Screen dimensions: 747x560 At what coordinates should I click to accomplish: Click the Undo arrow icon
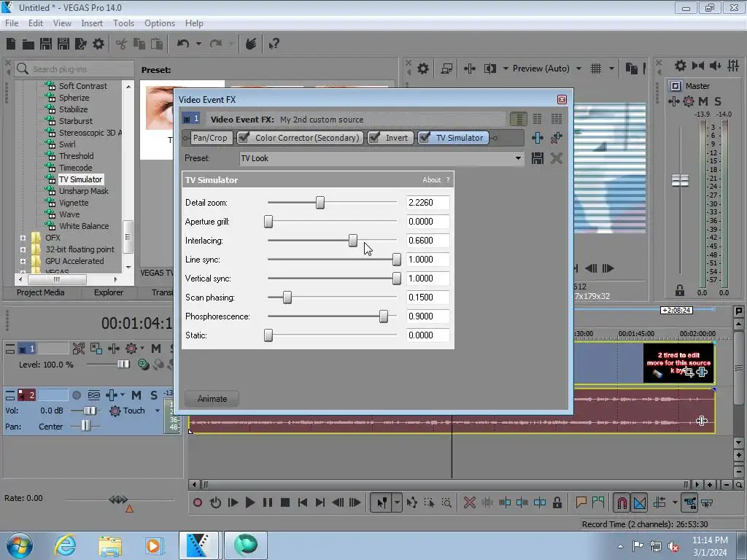(183, 44)
